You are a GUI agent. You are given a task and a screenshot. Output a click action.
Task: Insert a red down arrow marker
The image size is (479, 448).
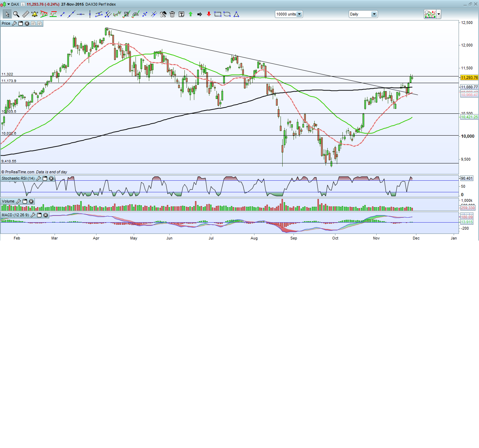[x=209, y=14]
